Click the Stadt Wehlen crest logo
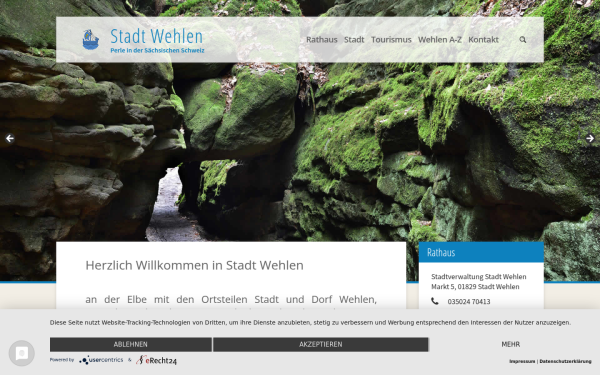This screenshot has width=600, height=375. pyautogui.click(x=91, y=40)
